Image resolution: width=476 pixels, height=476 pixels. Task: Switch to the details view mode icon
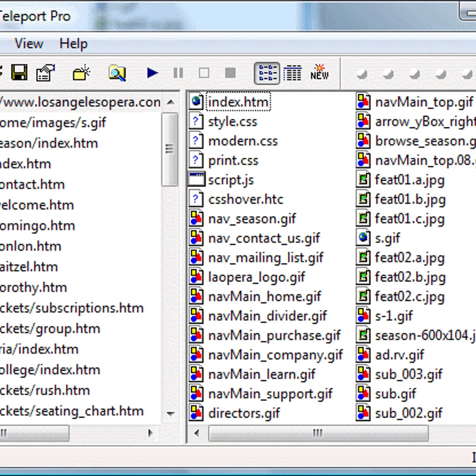tap(292, 73)
